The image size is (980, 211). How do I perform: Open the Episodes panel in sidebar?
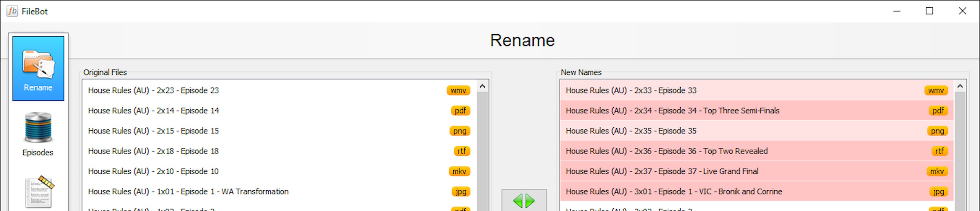(38, 134)
